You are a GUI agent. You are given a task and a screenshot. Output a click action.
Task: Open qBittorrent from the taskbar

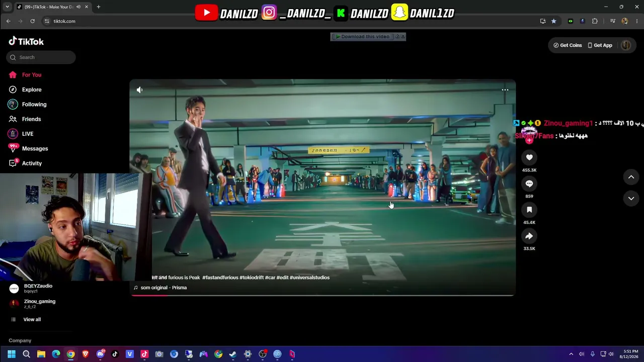(277, 354)
